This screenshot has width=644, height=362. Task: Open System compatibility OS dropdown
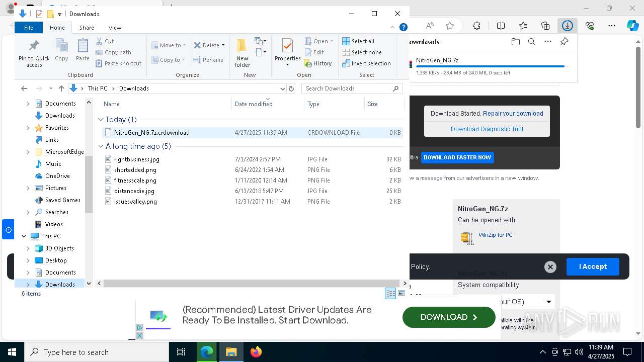point(548,302)
